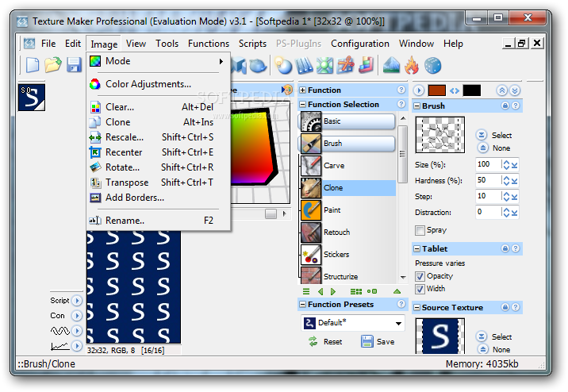Image resolution: width=568 pixels, height=392 pixels.
Task: Click Select next to brush preview
Action: tap(493, 135)
